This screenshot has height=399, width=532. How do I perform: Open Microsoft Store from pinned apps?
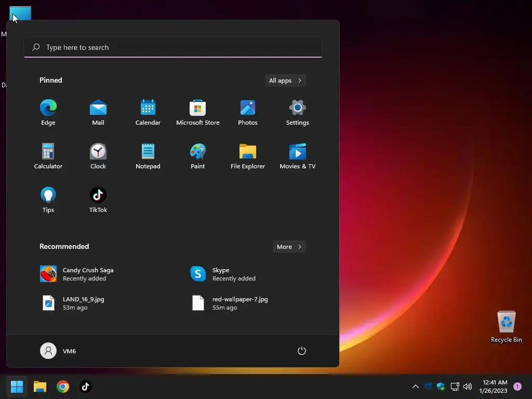(198, 113)
